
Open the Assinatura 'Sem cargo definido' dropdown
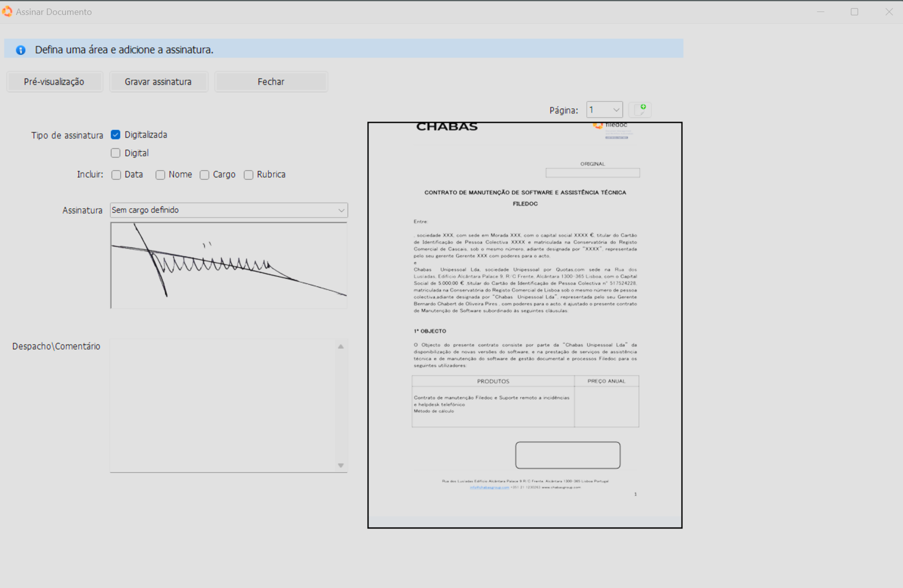coord(229,210)
